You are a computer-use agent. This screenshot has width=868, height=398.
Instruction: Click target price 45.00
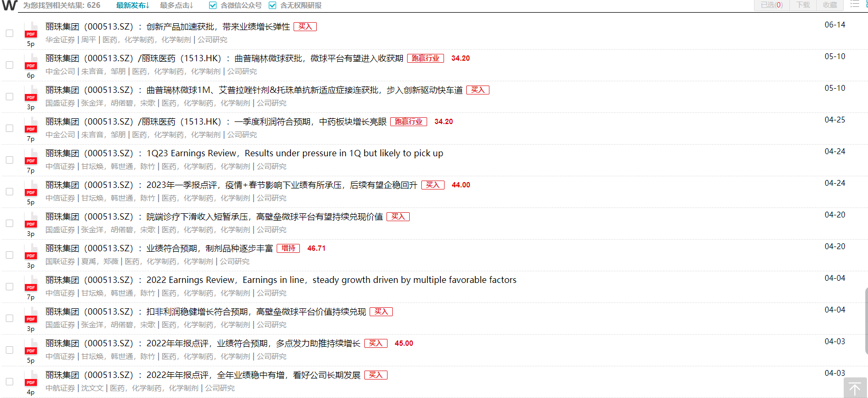pyautogui.click(x=404, y=343)
